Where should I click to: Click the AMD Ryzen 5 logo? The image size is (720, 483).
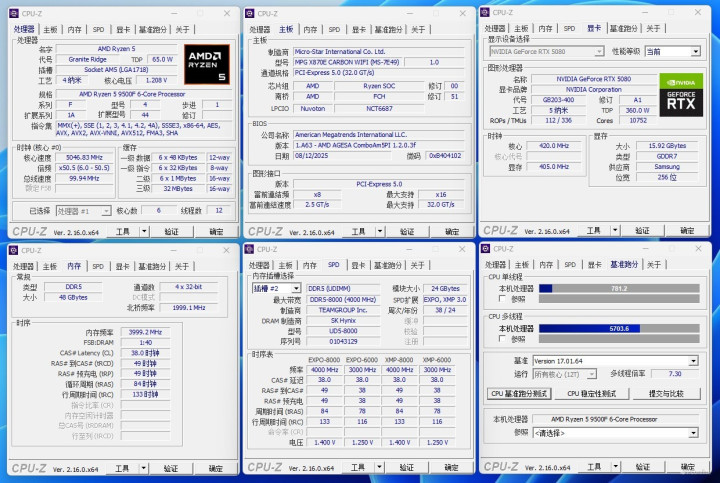coord(207,65)
